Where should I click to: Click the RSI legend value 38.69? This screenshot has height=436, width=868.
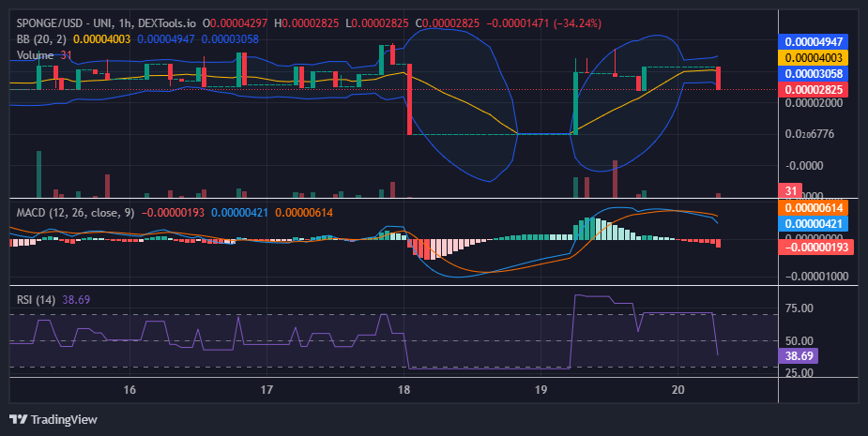click(76, 300)
